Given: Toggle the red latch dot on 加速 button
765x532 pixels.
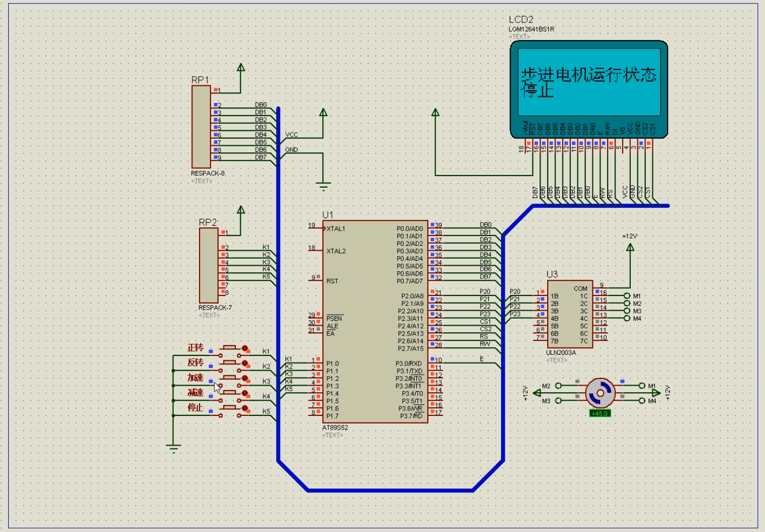Looking at the screenshot, I should [245, 379].
